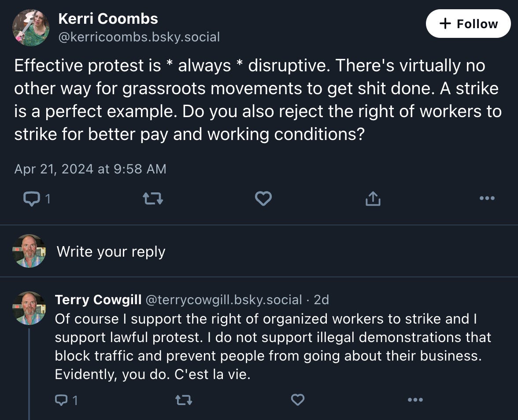Open Kerri Coombs's avatar picture
The height and width of the screenshot is (420, 518).
[31, 28]
